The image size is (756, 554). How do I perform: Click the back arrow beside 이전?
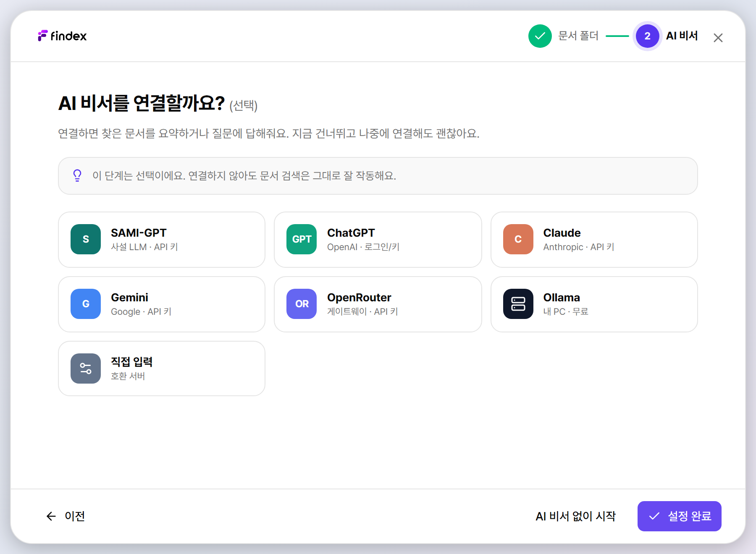(x=51, y=516)
